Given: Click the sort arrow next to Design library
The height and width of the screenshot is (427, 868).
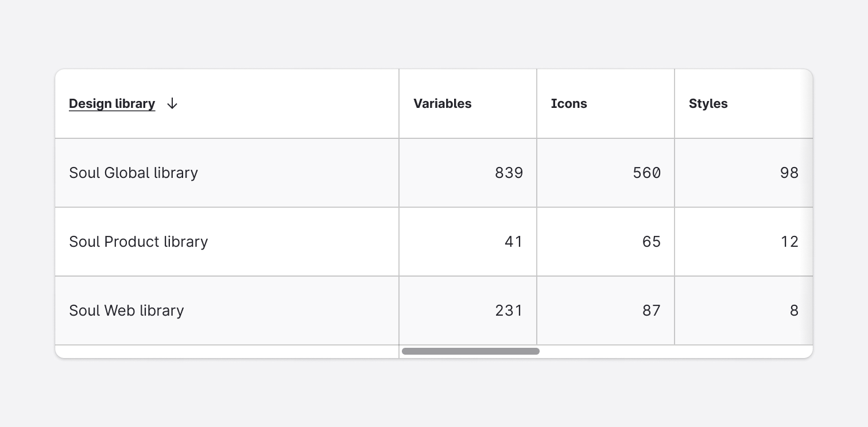Looking at the screenshot, I should pyautogui.click(x=172, y=103).
